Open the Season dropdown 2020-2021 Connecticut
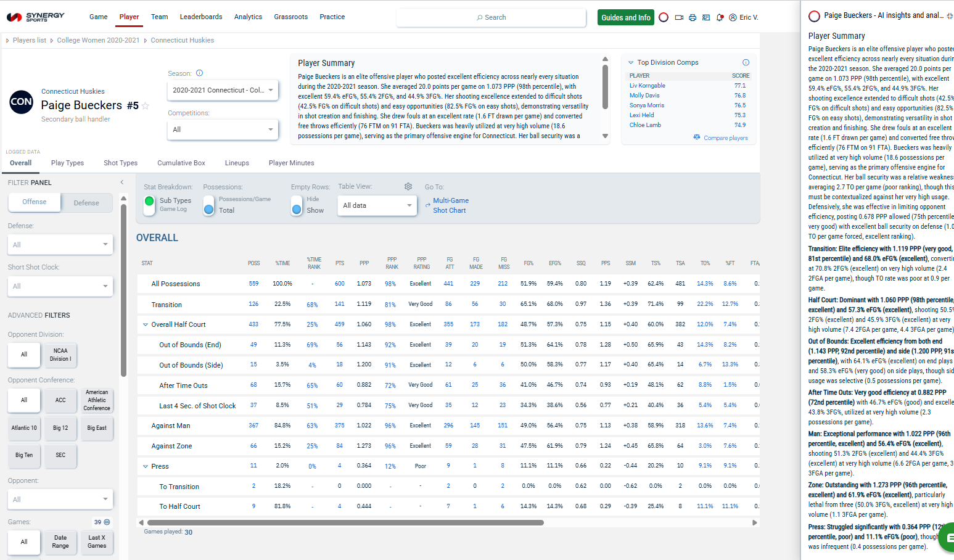The image size is (954, 560). [223, 90]
